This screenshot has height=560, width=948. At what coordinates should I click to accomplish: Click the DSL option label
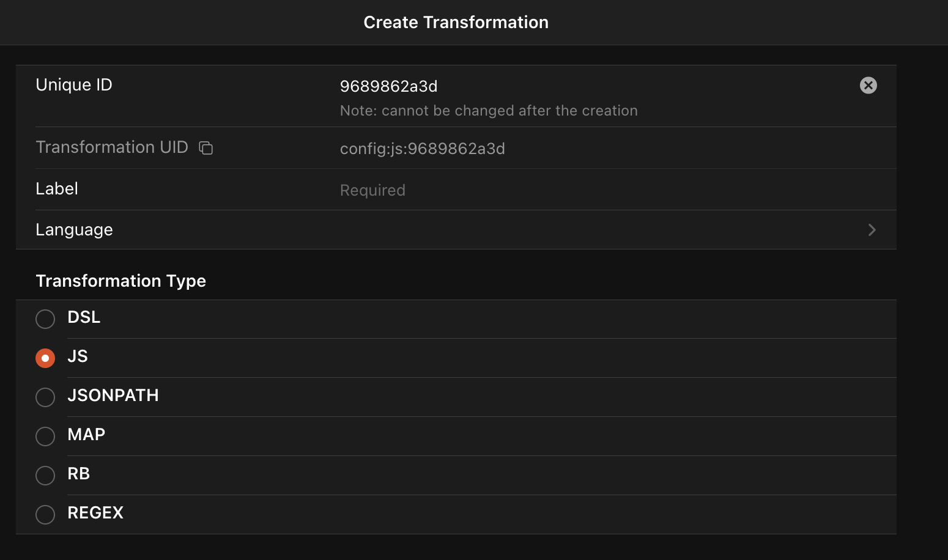84,317
